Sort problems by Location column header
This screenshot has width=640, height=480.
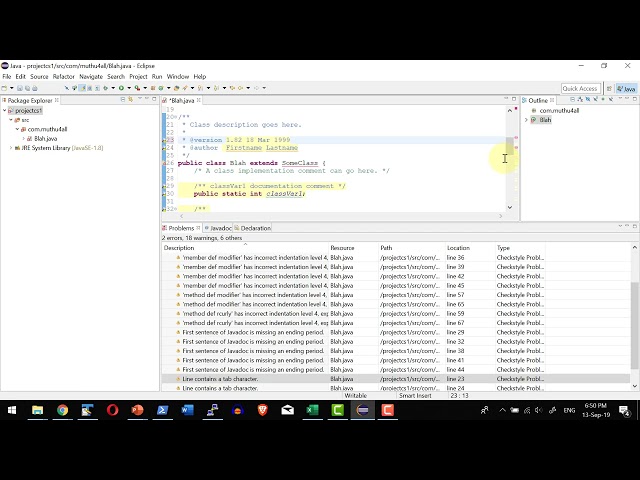pyautogui.click(x=469, y=247)
